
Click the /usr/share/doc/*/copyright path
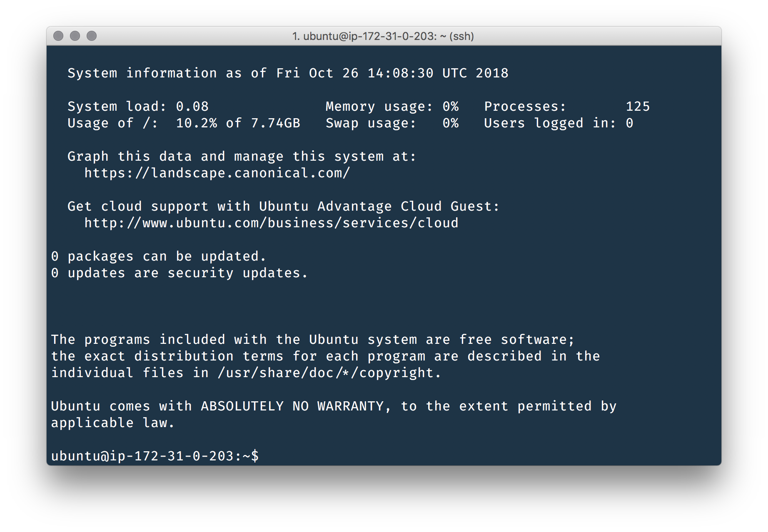[329, 373]
